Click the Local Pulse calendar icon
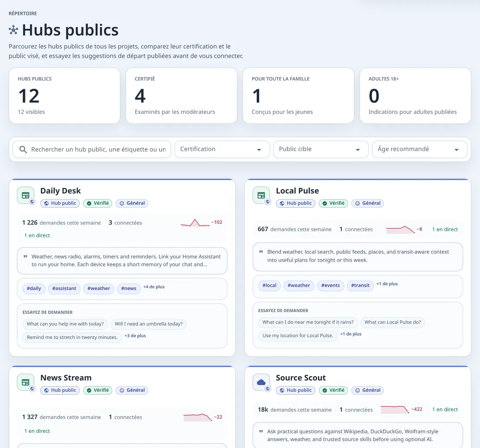This screenshot has height=448, width=480. [261, 195]
